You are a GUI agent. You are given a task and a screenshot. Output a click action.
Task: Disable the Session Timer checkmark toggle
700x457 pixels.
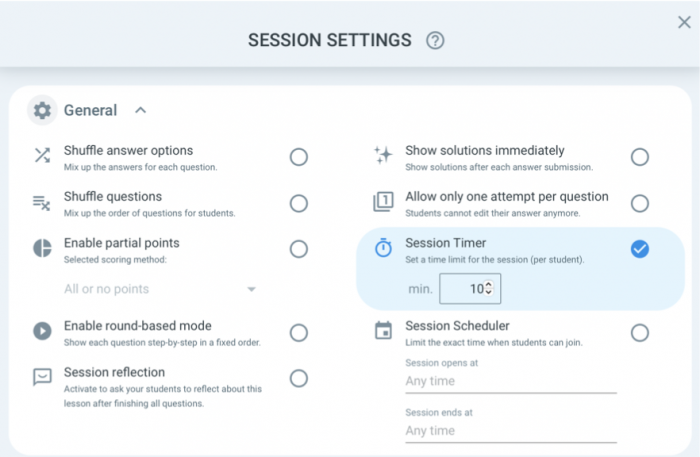tap(640, 249)
